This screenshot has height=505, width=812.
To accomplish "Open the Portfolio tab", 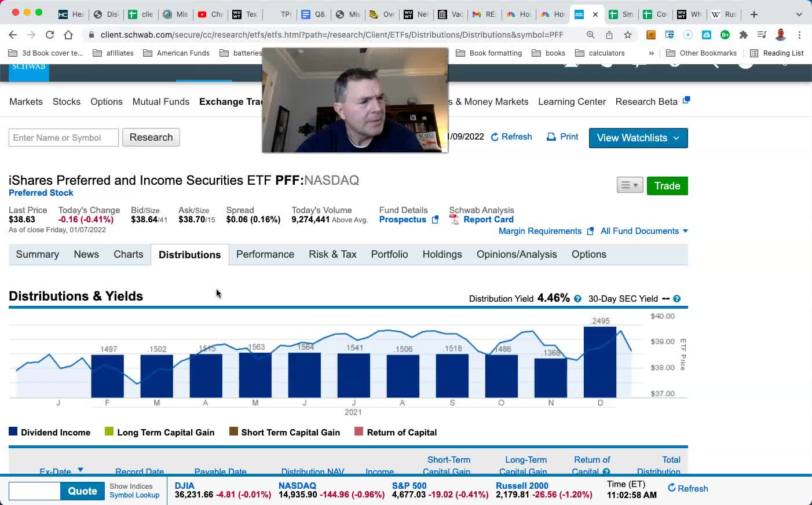I will tap(389, 254).
